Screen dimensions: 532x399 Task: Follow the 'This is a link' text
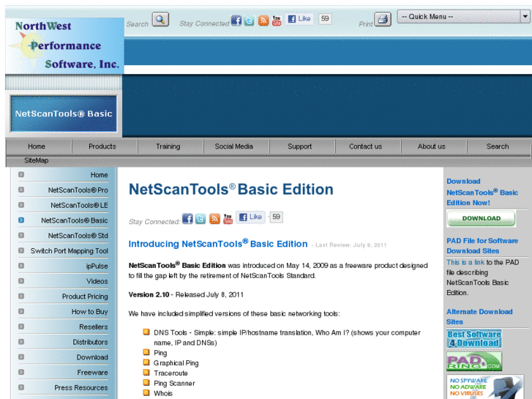tap(465, 262)
